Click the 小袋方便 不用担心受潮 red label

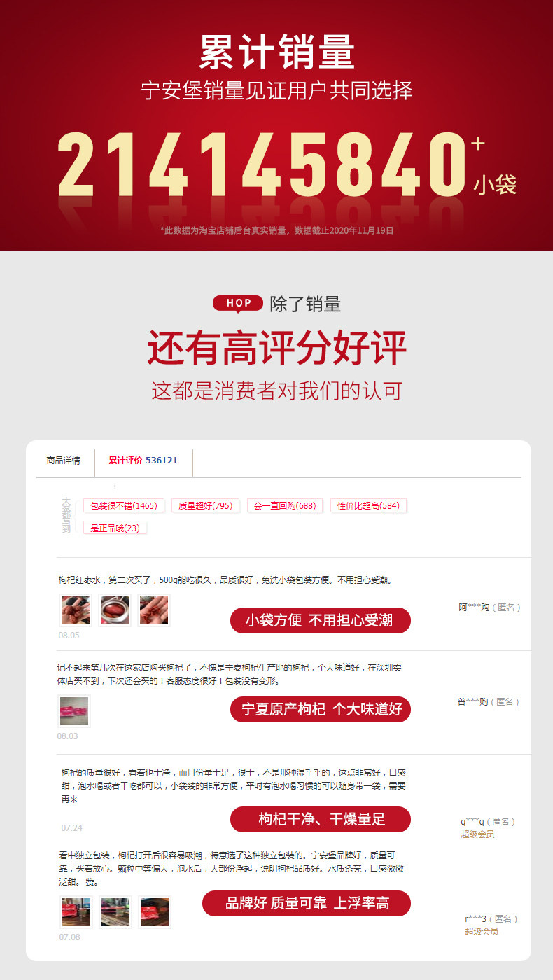pos(321,620)
